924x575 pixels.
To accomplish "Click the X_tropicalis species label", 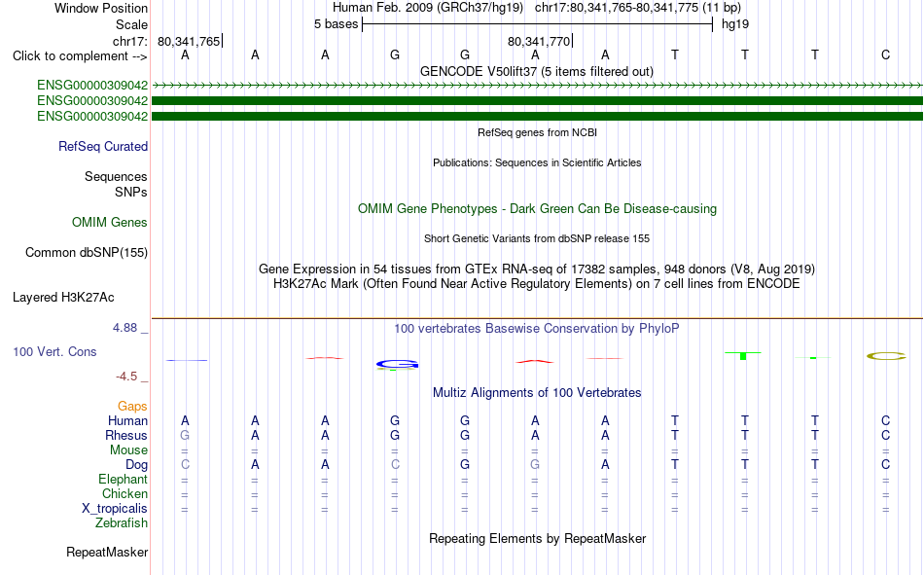I will (x=115, y=509).
